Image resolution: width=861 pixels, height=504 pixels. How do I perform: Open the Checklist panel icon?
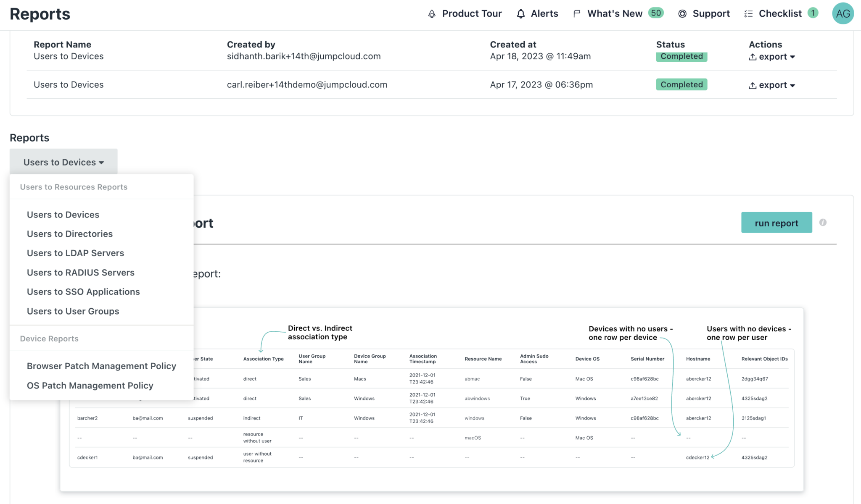[x=749, y=13]
